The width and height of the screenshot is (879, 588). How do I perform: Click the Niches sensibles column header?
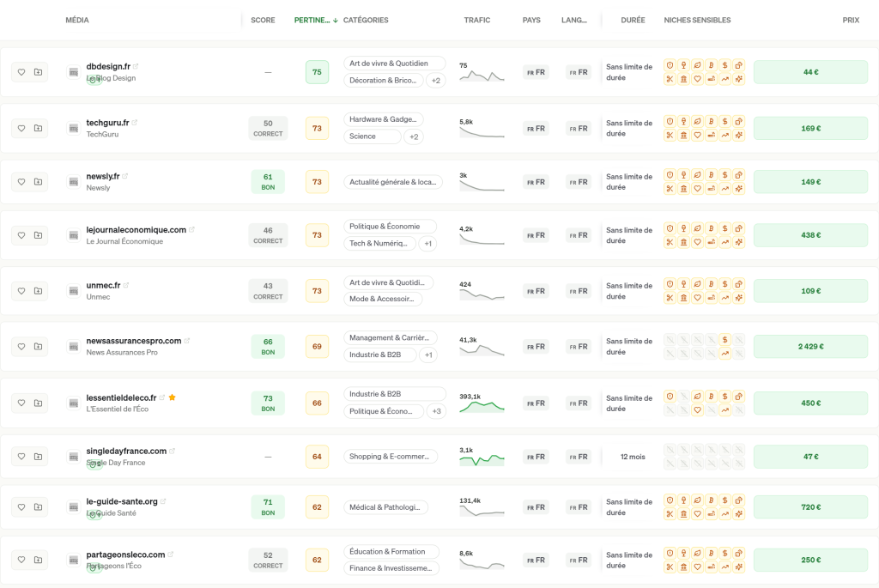697,21
